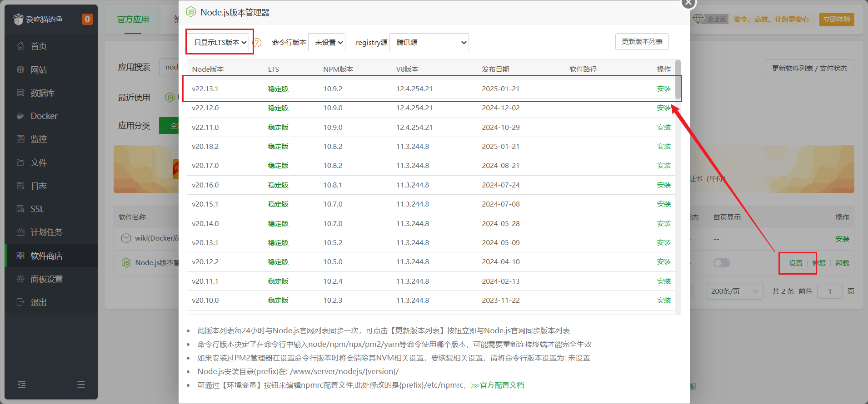Collapse the sidebar using bottom-left menu icon

tap(21, 384)
